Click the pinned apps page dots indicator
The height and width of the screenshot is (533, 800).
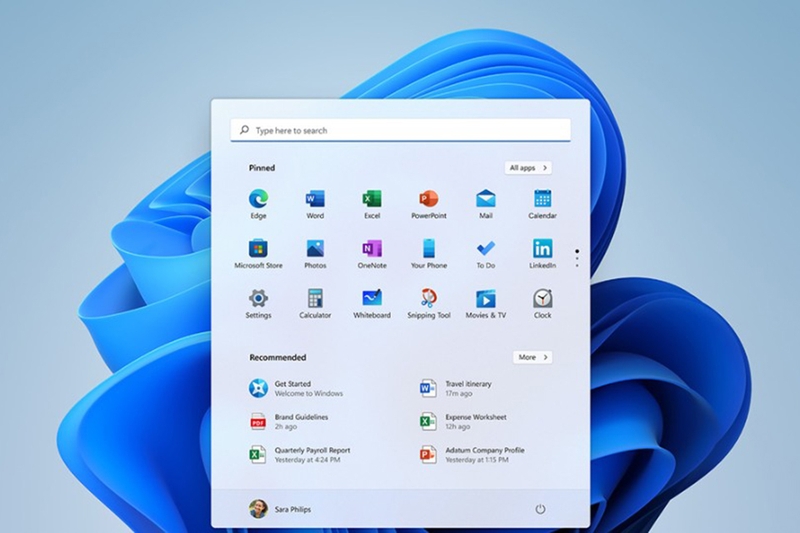coord(577,259)
